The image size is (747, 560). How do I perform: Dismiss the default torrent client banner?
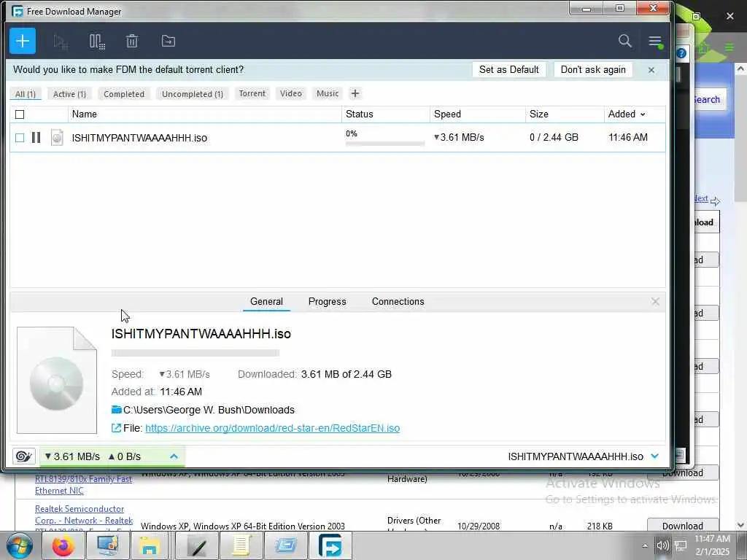point(651,70)
